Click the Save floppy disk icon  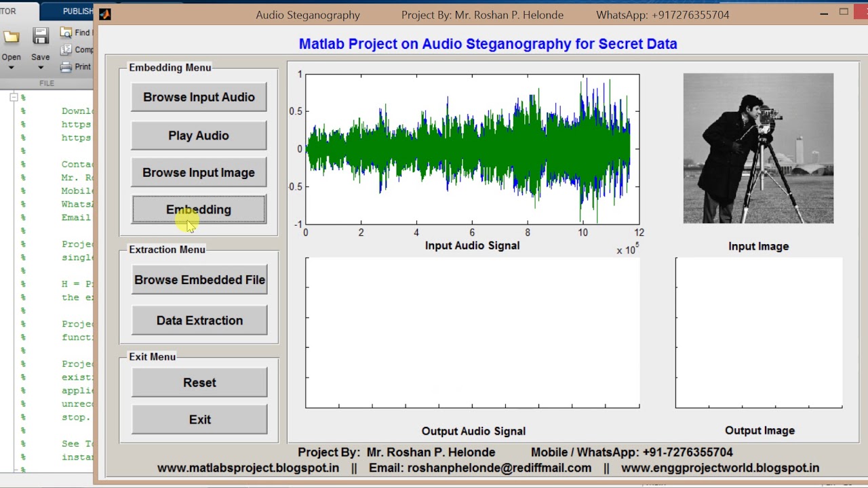41,37
